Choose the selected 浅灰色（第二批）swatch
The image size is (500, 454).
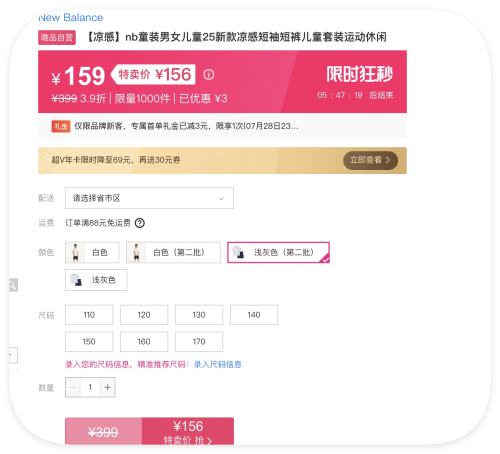click(x=278, y=252)
